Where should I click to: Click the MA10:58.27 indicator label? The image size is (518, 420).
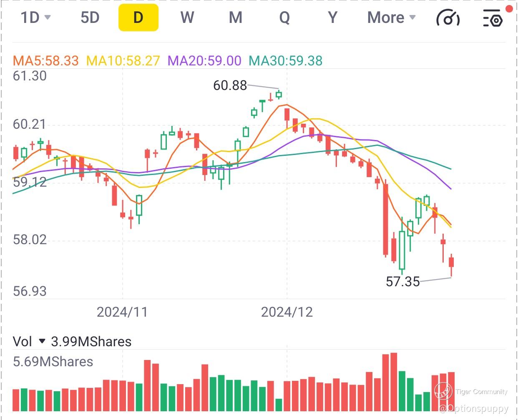[123, 61]
